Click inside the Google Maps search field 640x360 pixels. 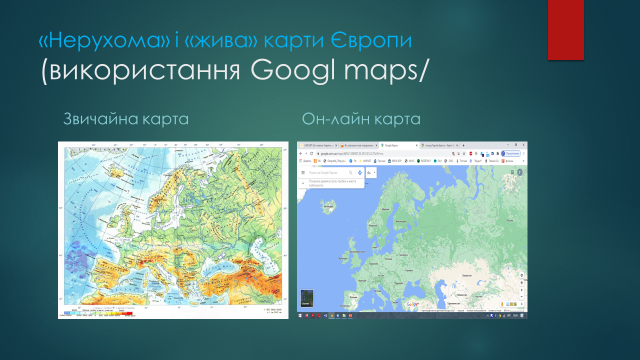[x=328, y=173]
